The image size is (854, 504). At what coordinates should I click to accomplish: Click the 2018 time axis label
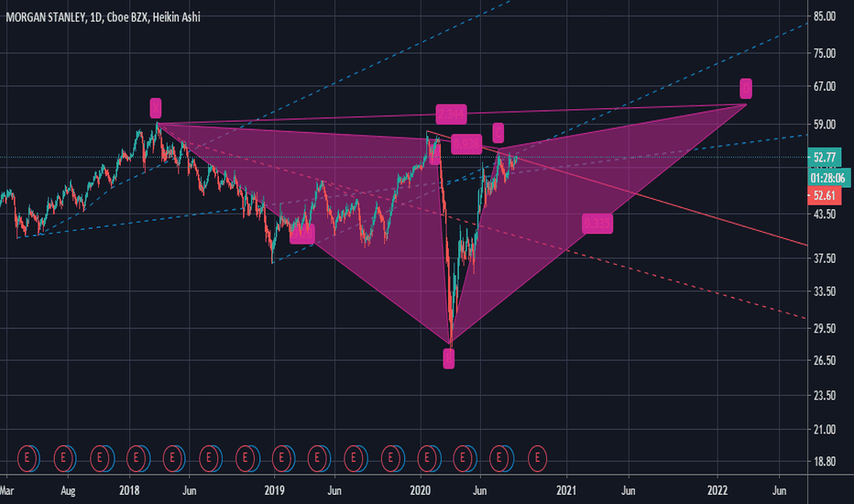coord(129,490)
